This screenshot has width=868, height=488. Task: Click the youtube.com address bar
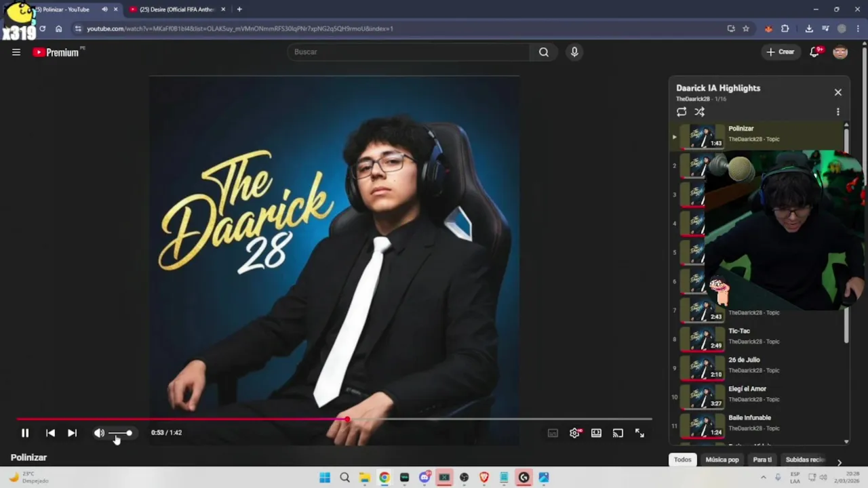400,28
